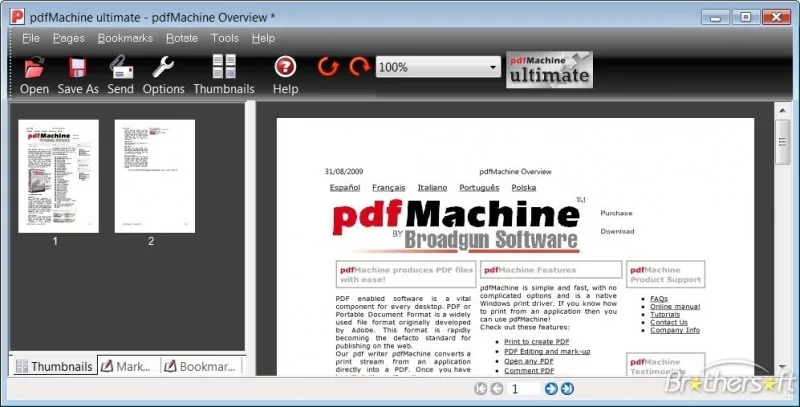Rotate page counterclockwise with orange arrow
Screen dimensions: 800x407
coord(328,67)
